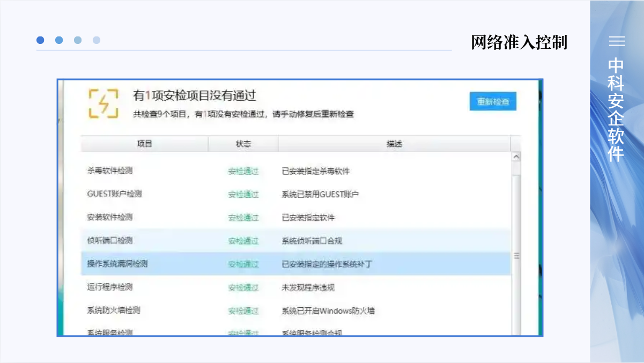Select the GUEST账户检测 item

click(114, 194)
